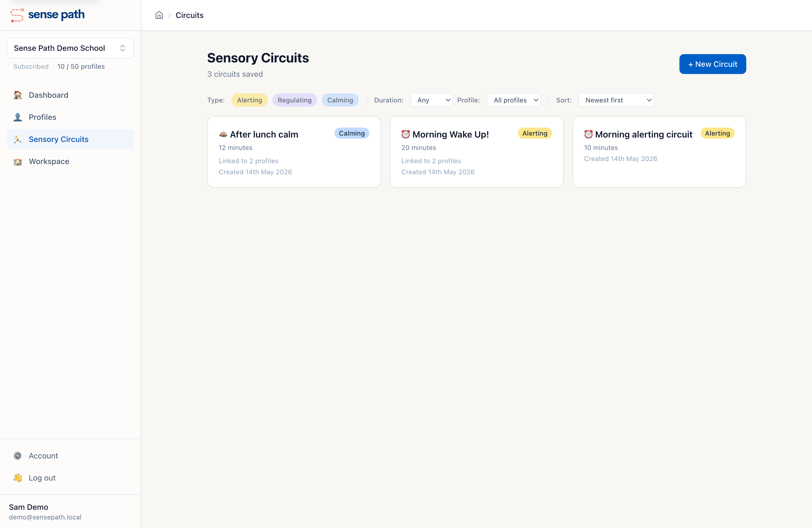Click the Sensory Circuits runner icon
Screen dimensions: 812x528
[x=18, y=139]
